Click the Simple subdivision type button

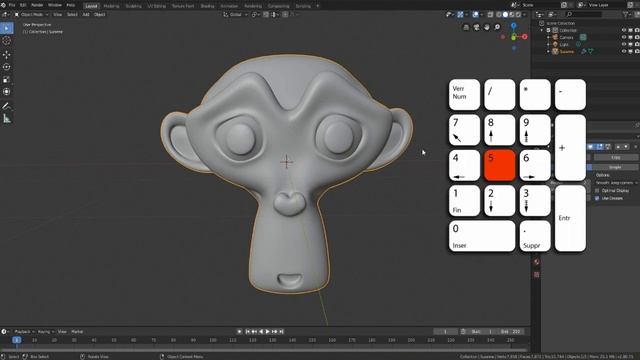pos(615,167)
